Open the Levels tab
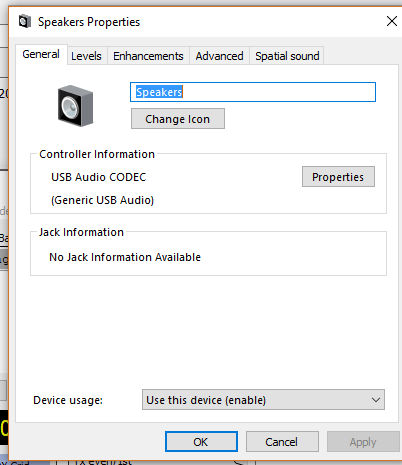The image size is (402, 465). [86, 56]
